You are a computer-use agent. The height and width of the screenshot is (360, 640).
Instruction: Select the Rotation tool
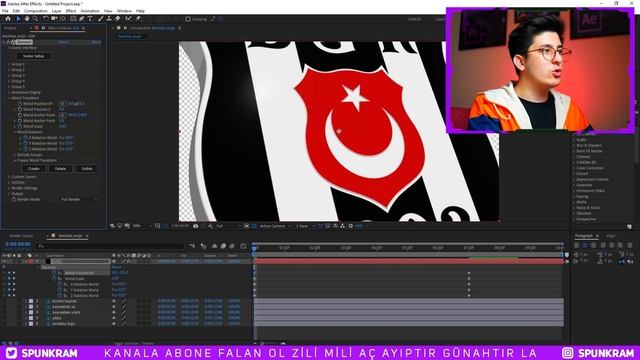tap(46, 19)
